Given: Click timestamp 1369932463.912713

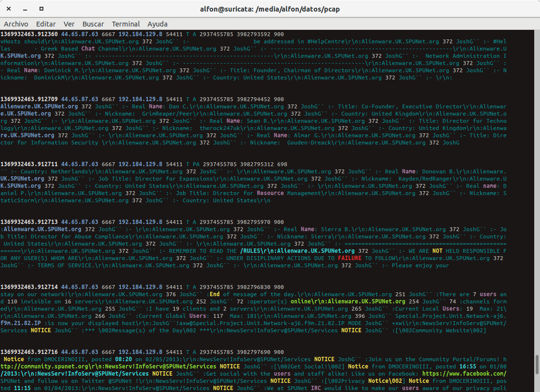Looking at the screenshot, I should 29,222.
